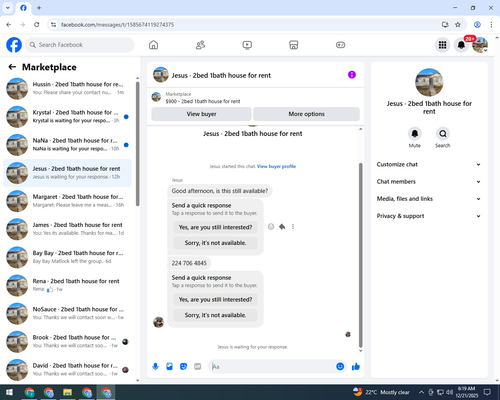The width and height of the screenshot is (500, 400).
Task: Open David conversation in list
Action: point(67,370)
